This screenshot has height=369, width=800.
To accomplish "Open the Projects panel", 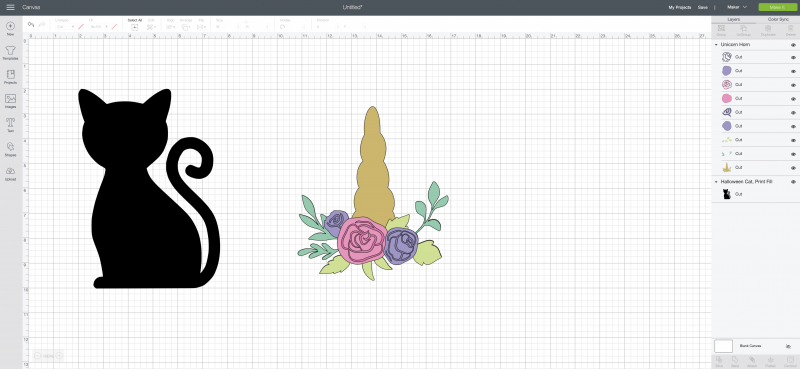I will coord(10,77).
